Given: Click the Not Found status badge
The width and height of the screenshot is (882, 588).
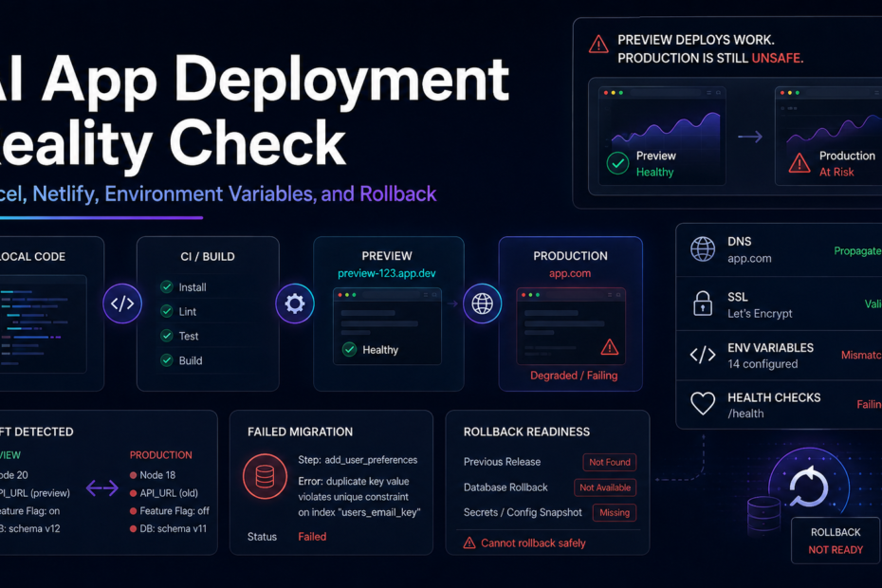Looking at the screenshot, I should click(610, 462).
